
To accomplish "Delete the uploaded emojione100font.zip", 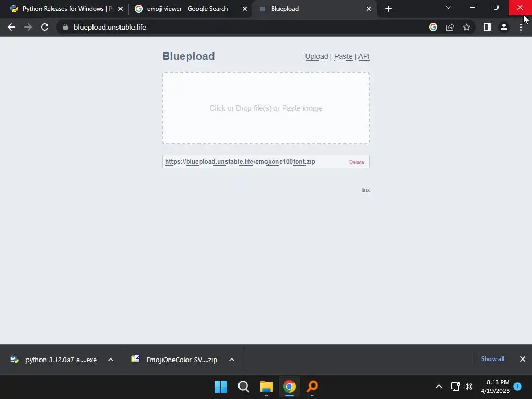I will point(356,162).
